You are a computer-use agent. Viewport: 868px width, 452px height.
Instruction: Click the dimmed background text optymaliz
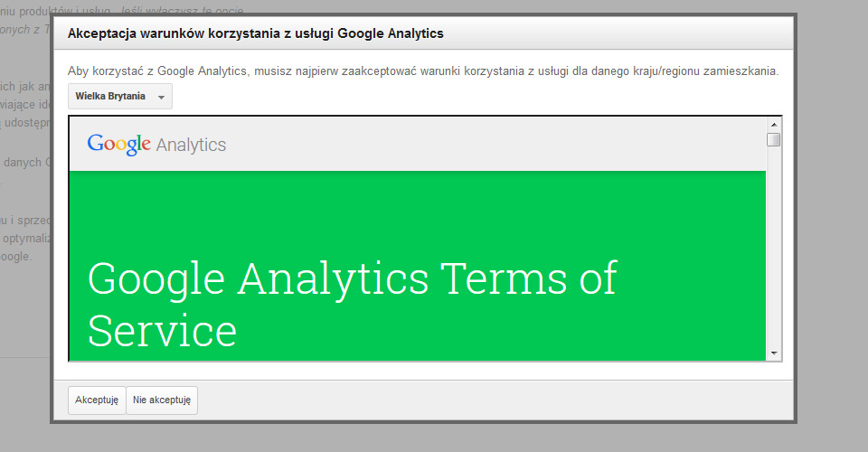(26, 239)
